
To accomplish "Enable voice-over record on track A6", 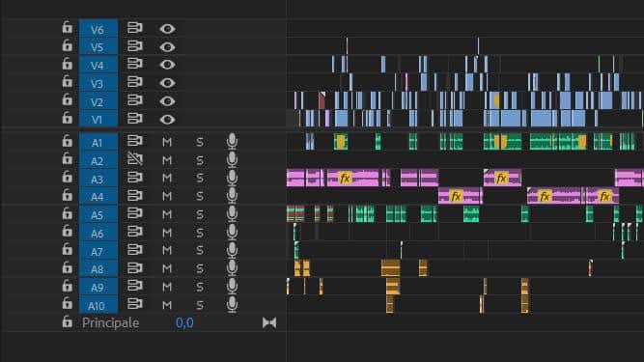I will (232, 232).
